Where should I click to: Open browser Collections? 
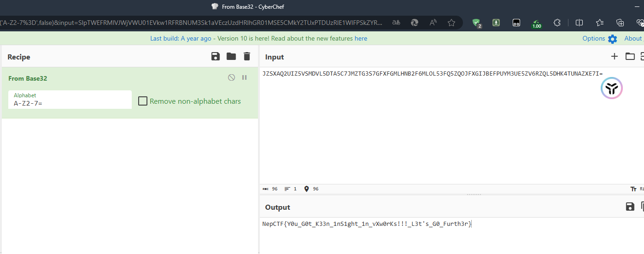pyautogui.click(x=620, y=22)
